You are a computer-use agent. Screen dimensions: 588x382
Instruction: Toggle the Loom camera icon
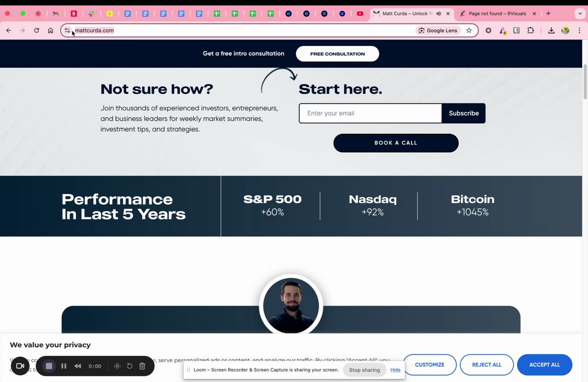20,366
